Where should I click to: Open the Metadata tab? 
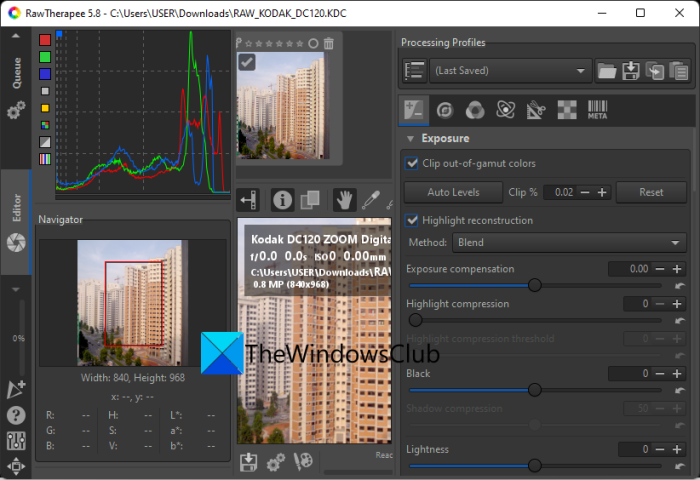(597, 110)
